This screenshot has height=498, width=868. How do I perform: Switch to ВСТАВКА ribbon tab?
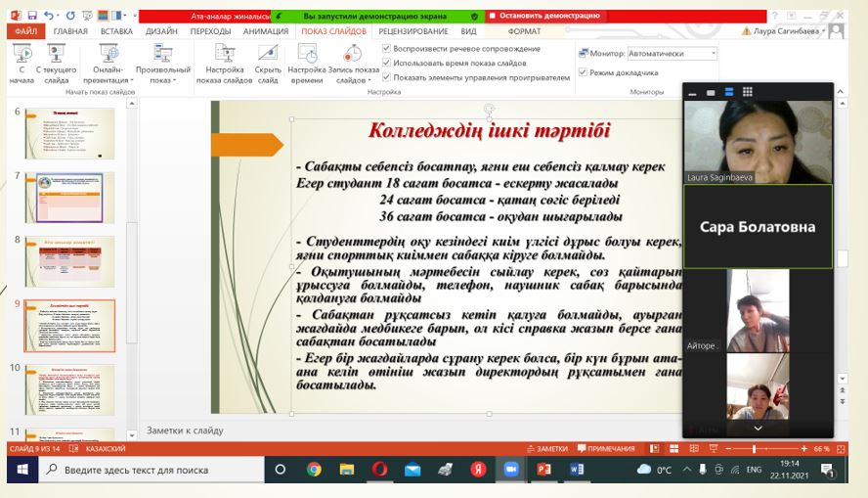coord(116,31)
